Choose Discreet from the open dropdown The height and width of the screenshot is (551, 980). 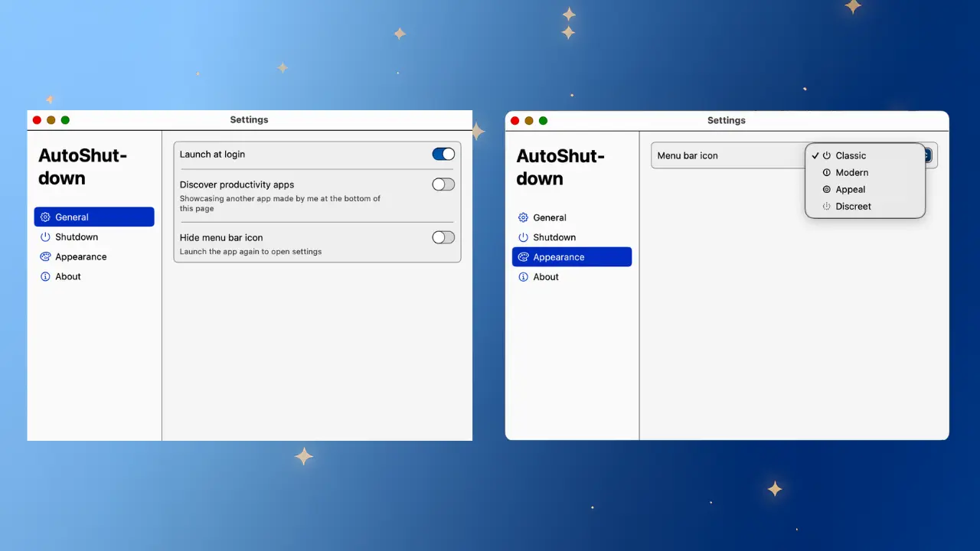click(853, 206)
